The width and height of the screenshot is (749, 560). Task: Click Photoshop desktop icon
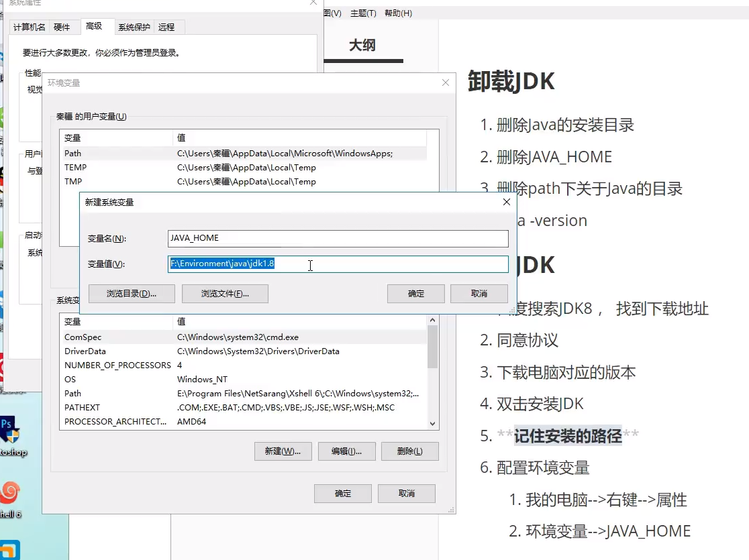pyautogui.click(x=11, y=435)
